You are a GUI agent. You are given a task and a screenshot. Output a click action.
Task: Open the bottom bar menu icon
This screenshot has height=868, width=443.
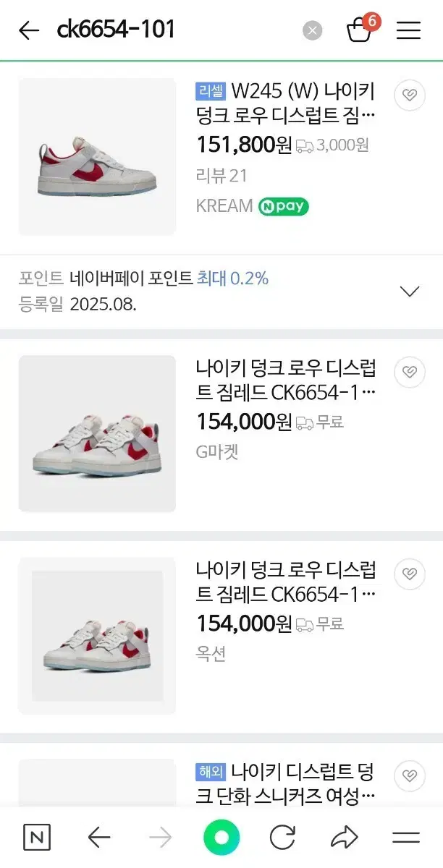click(x=406, y=838)
